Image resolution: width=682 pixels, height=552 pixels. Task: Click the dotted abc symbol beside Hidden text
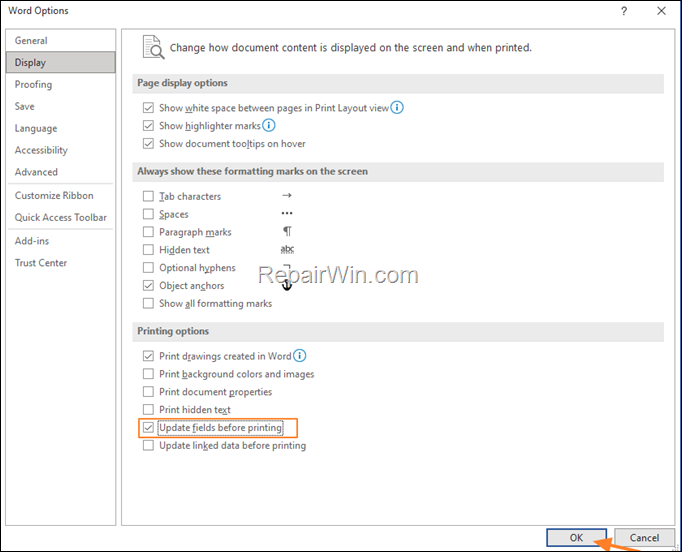[x=287, y=249]
